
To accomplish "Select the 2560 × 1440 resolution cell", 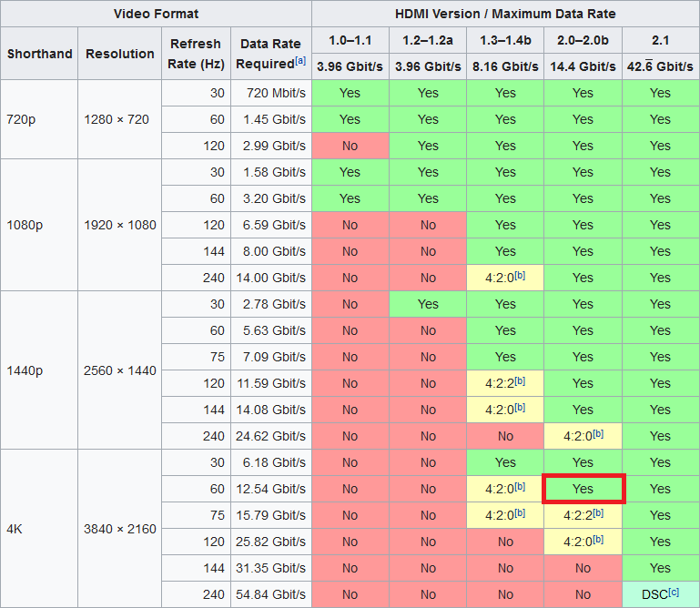I will pos(119,370).
